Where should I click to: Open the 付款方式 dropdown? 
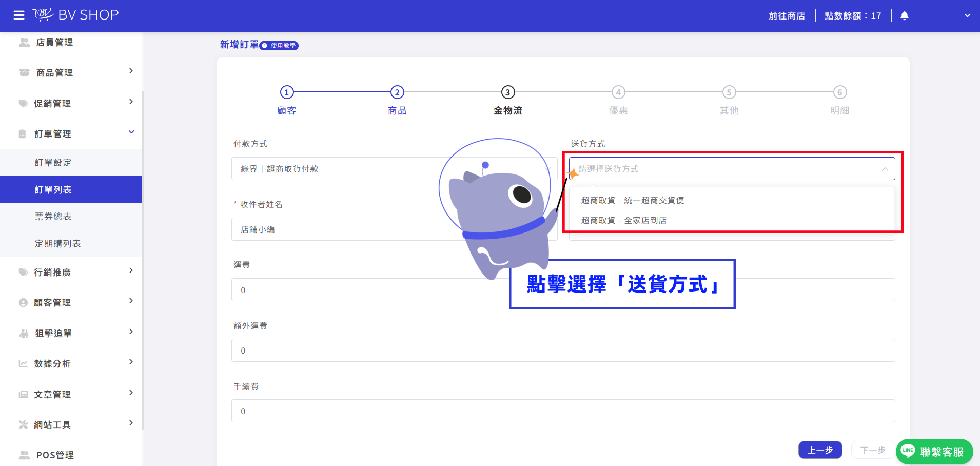394,169
